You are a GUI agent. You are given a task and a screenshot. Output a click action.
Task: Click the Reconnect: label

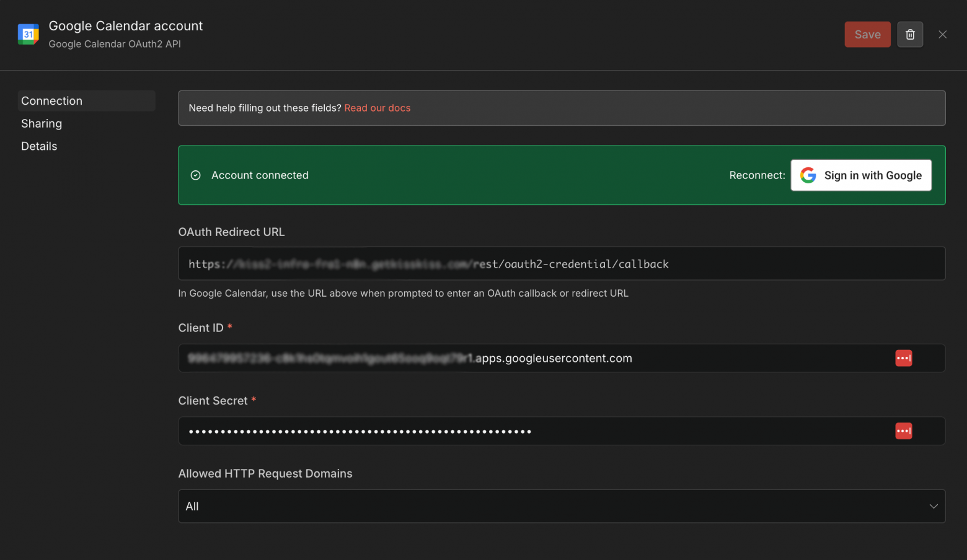(757, 175)
